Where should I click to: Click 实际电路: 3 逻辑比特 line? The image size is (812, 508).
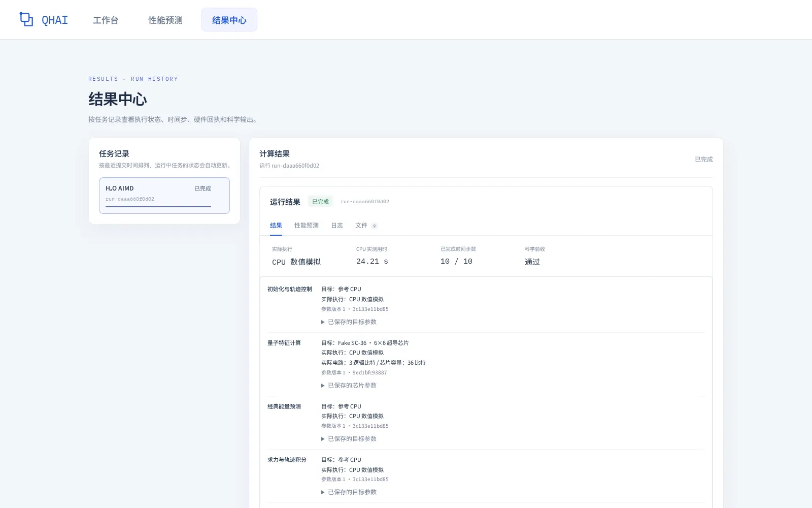(x=374, y=363)
